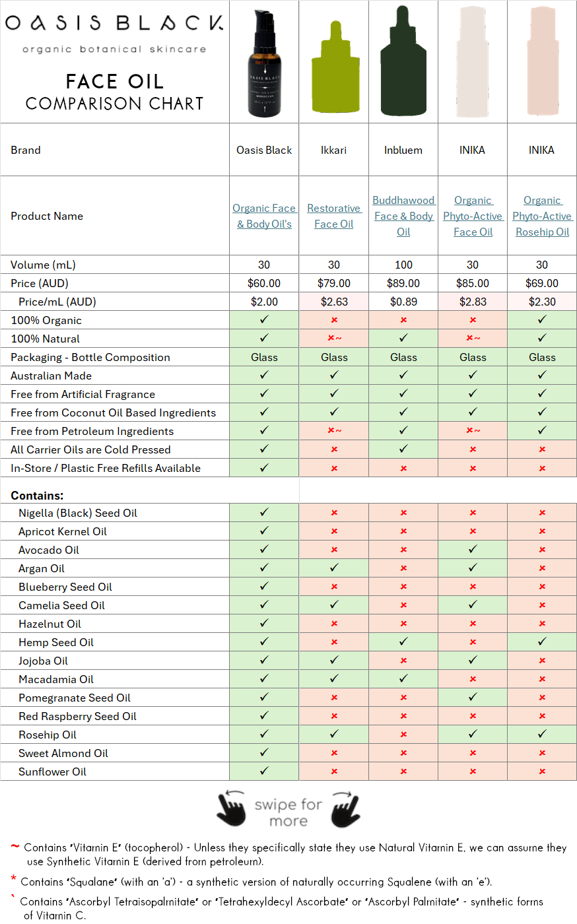Screen dimensions: 577x924
Task: Select the olive green Ikkari bottle image
Action: [x=334, y=71]
